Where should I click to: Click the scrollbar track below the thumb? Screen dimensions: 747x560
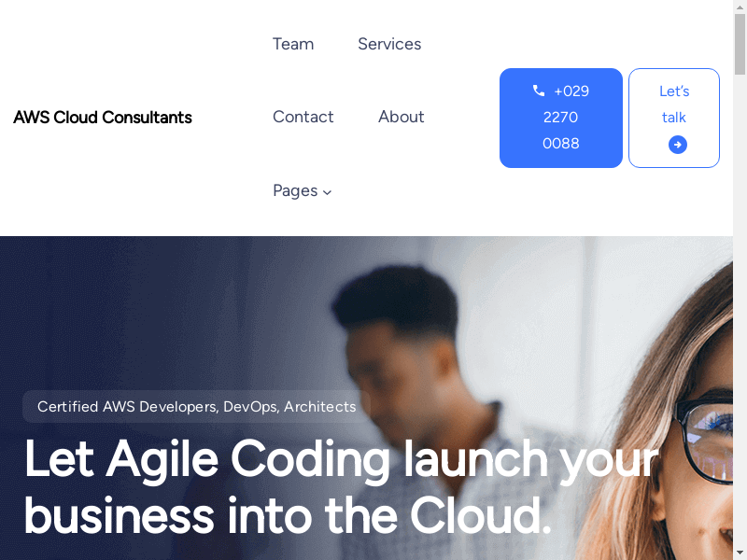[740, 310]
